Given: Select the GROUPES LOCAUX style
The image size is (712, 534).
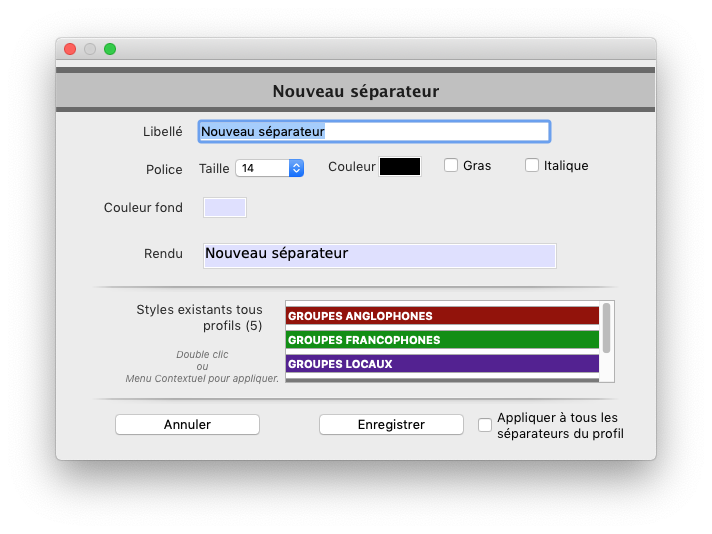Looking at the screenshot, I should pyautogui.click(x=442, y=364).
